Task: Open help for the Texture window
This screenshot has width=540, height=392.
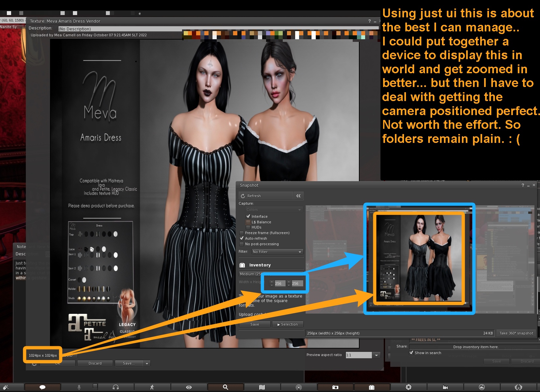Action: pyautogui.click(x=370, y=21)
